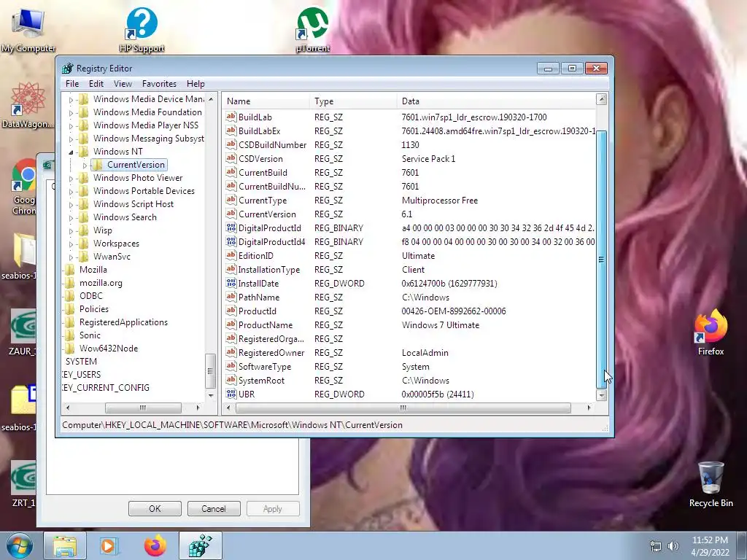Expand the Windows Media Foundation key
The image size is (747, 560).
71,113
